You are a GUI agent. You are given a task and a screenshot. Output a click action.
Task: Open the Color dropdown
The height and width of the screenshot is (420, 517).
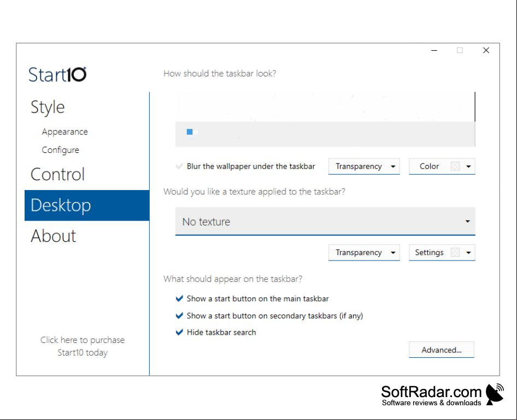[x=442, y=167]
